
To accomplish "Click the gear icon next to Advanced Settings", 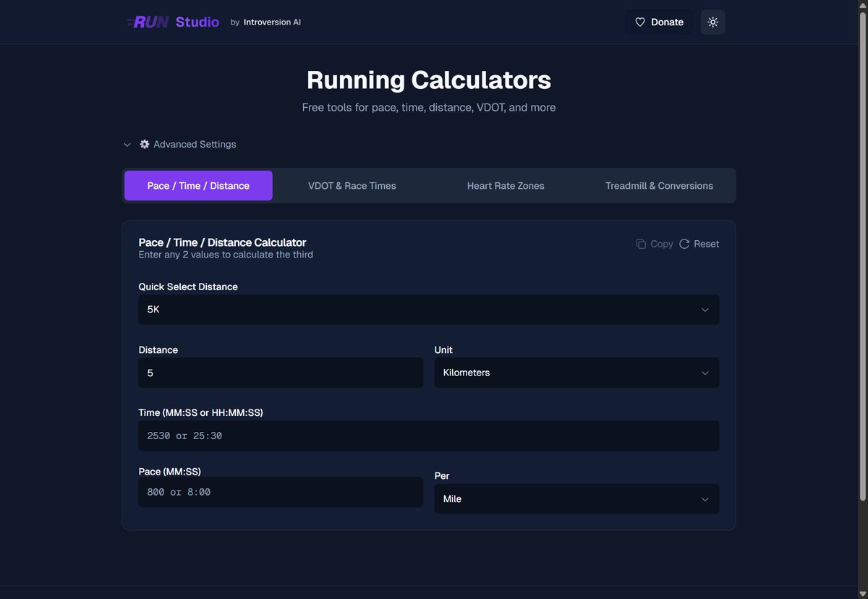I will pyautogui.click(x=144, y=143).
